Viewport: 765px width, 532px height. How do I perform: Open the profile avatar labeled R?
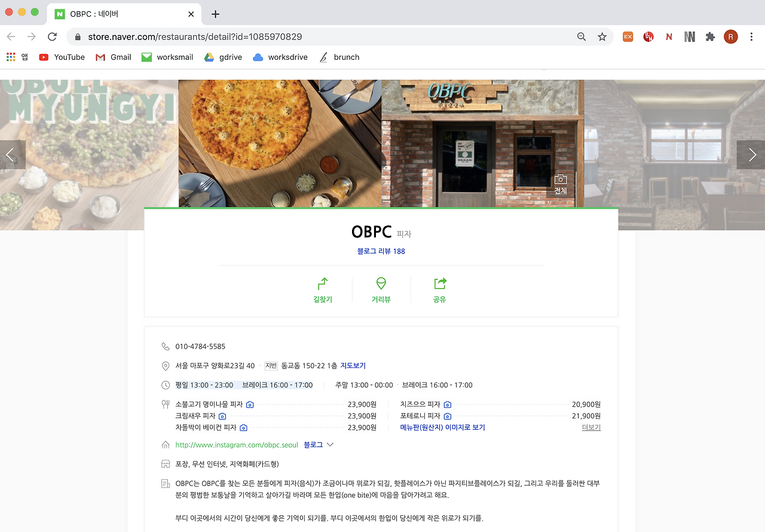pos(730,36)
